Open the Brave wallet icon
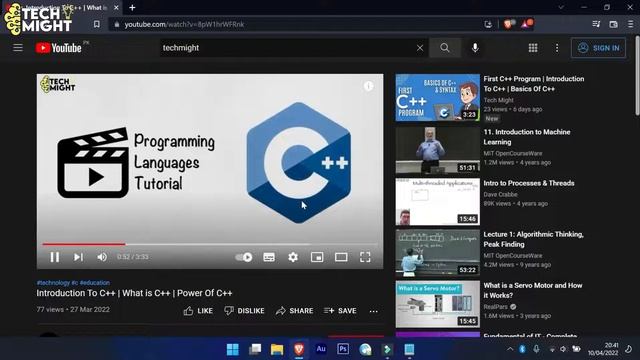 (x=613, y=24)
